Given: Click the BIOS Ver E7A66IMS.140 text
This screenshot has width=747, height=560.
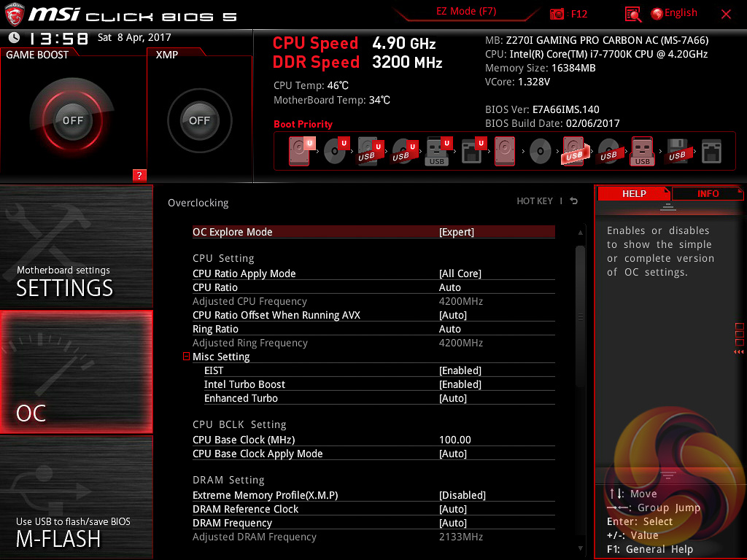Looking at the screenshot, I should pyautogui.click(x=542, y=109).
